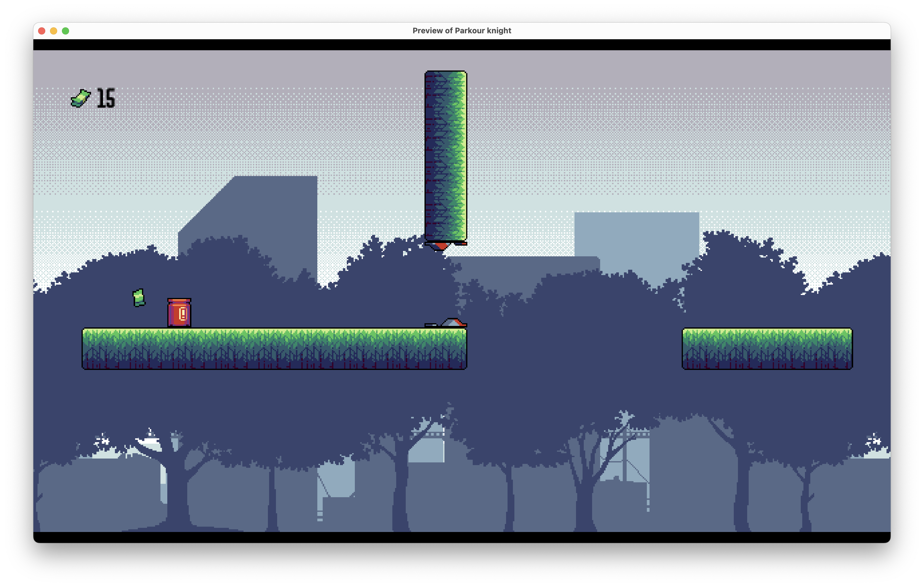
Task: Click the hanging vertical grass pillar
Action: (x=446, y=156)
